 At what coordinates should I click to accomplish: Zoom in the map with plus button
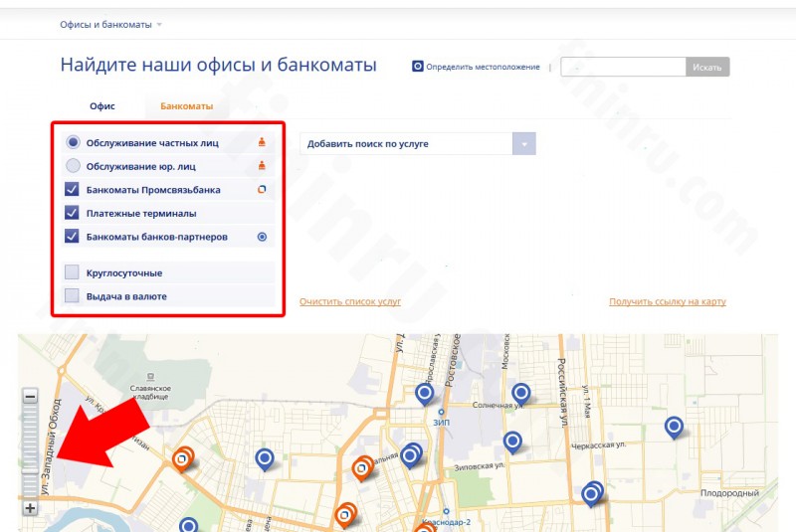tap(31, 507)
